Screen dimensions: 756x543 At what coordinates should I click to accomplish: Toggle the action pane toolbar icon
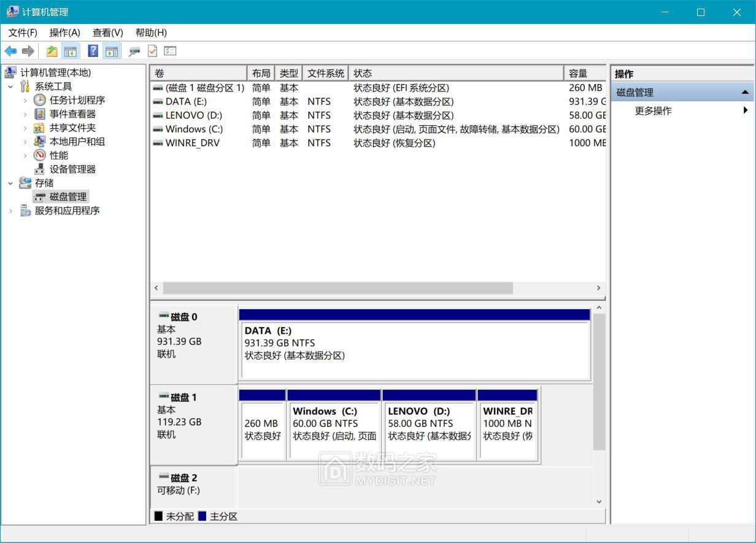111,52
